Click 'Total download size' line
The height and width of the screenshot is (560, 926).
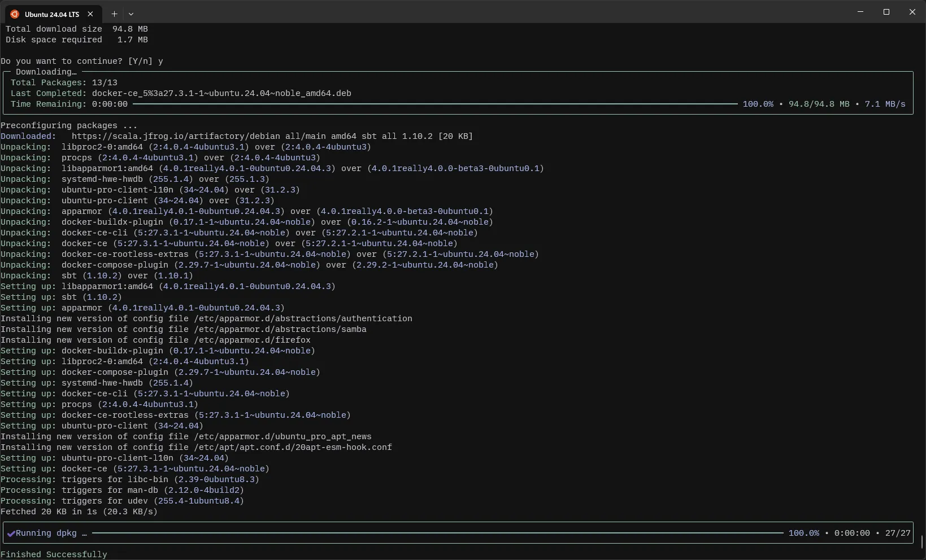tap(77, 29)
